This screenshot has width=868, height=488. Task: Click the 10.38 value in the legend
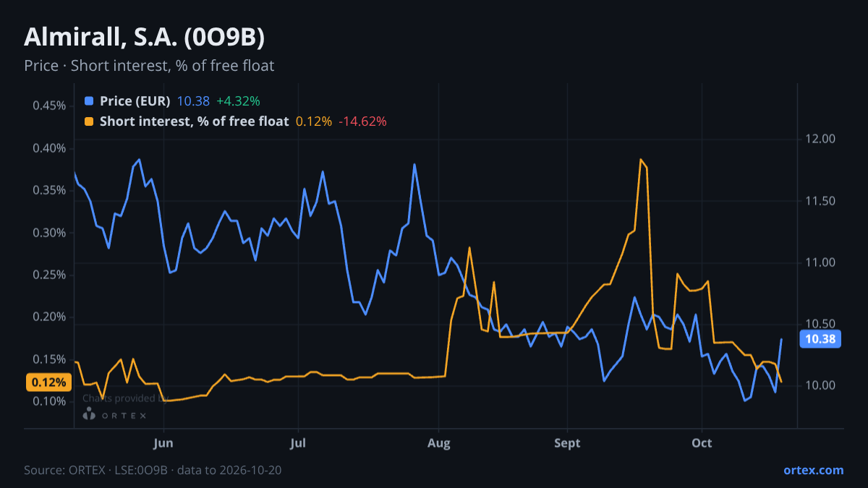[x=193, y=101]
